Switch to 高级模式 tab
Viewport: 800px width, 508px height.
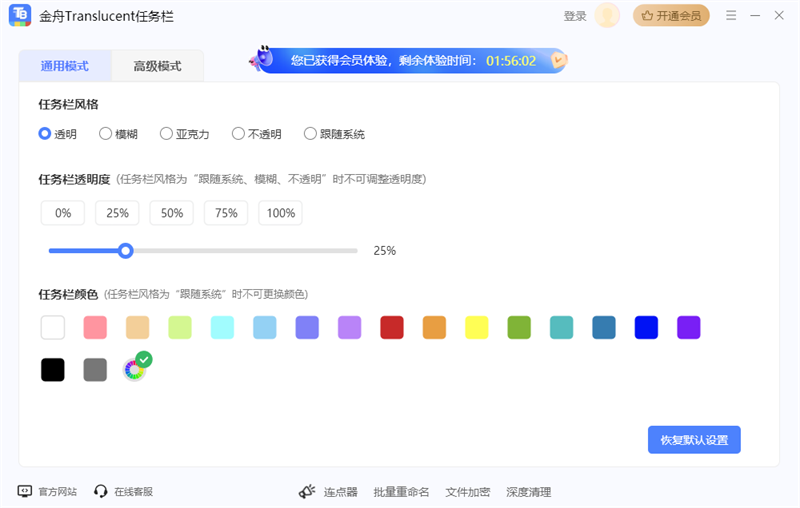point(157,66)
